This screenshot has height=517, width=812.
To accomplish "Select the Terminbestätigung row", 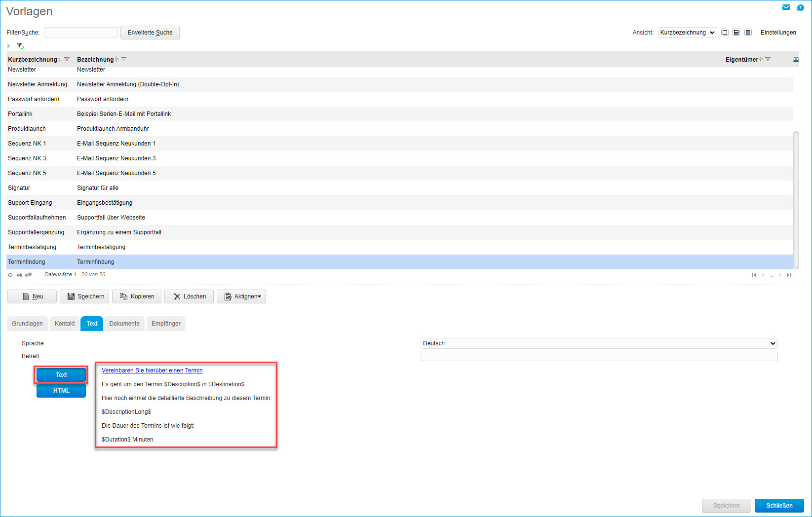I will click(x=400, y=247).
